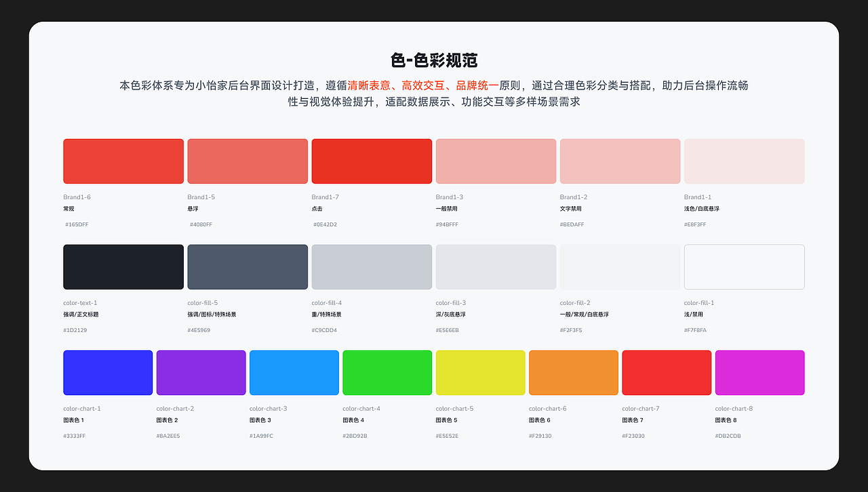Select the color-text-1 dark swatch
The height and width of the screenshot is (492, 868).
pos(123,267)
